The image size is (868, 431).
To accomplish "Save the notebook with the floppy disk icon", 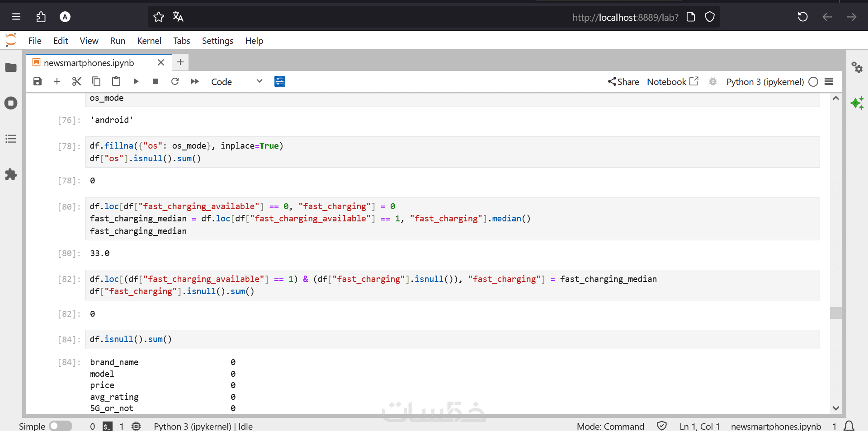I will pyautogui.click(x=38, y=81).
